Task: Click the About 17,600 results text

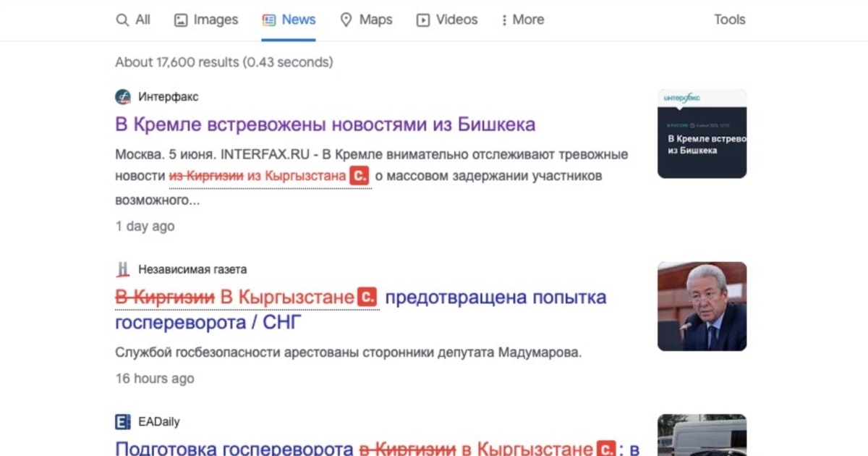Action: point(224,62)
